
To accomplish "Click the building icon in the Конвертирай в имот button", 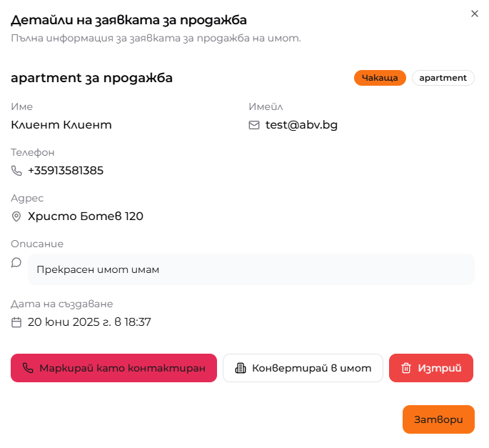I will coord(241,368).
